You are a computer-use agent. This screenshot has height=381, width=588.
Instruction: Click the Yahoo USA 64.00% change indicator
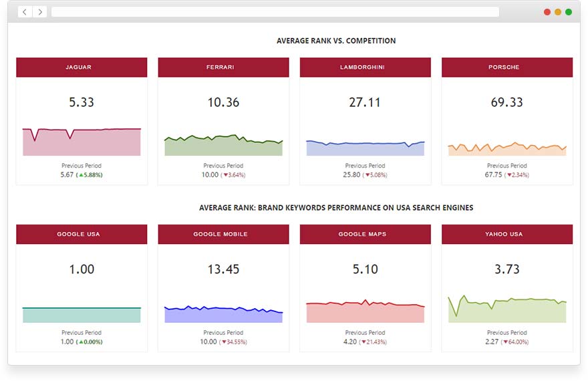[517, 342]
